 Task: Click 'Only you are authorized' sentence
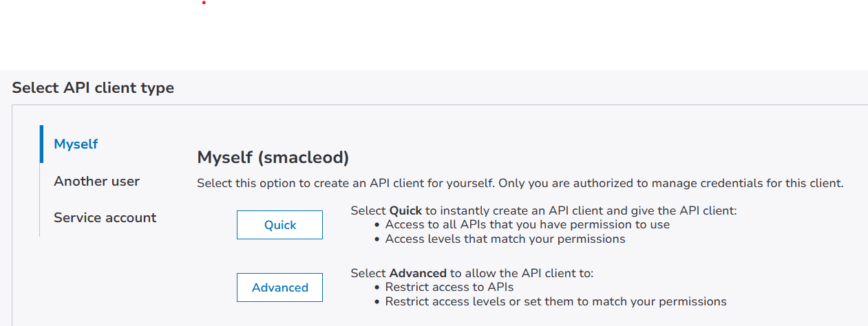point(671,184)
